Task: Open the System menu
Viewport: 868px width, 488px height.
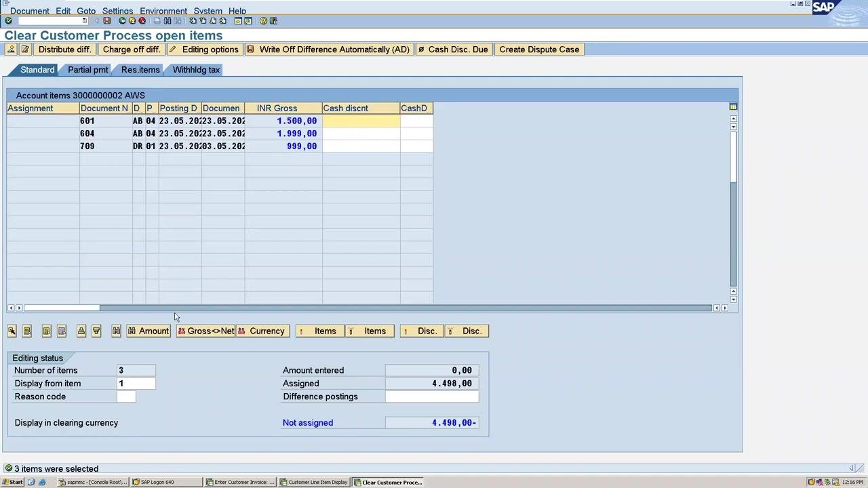Action: pyautogui.click(x=208, y=11)
